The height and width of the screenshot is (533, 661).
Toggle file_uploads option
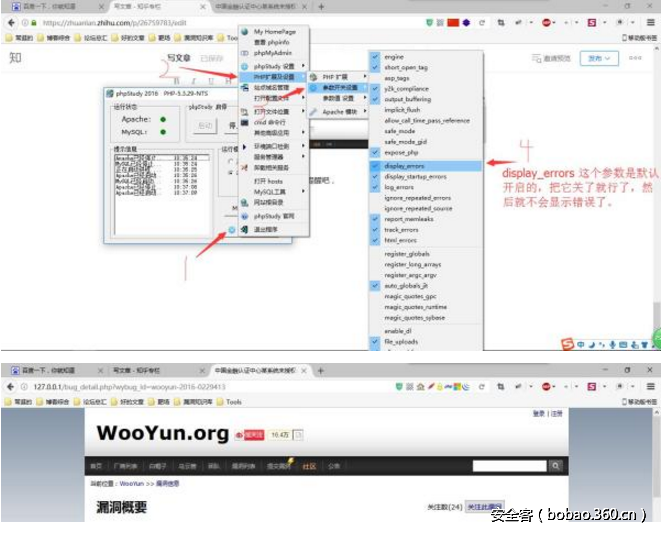click(x=426, y=342)
